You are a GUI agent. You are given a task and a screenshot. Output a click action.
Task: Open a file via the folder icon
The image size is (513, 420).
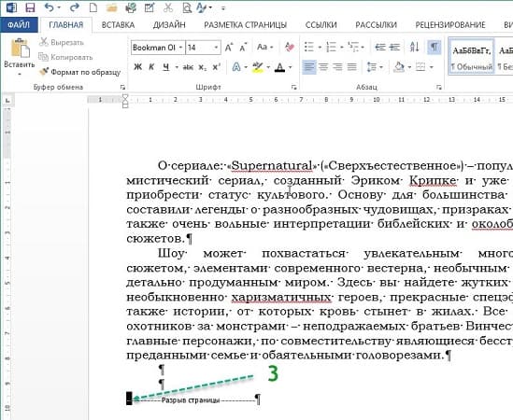click(111, 7)
